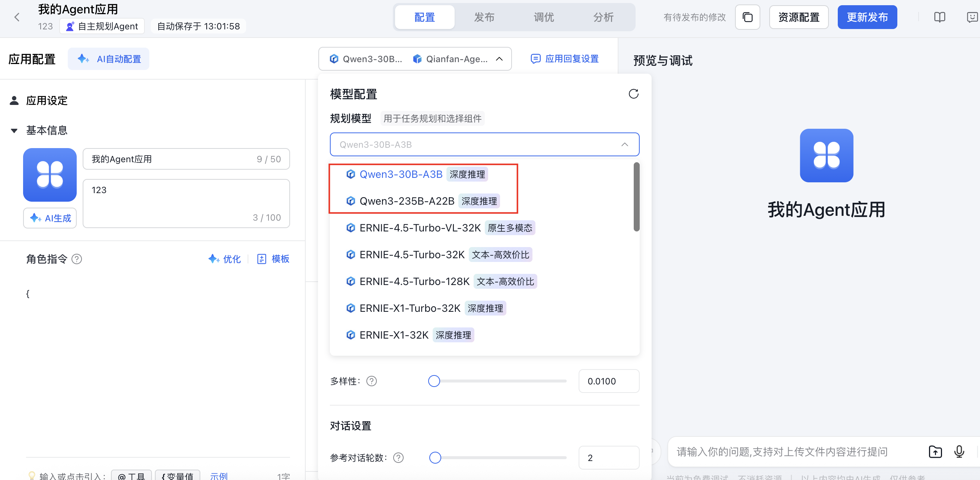Switch to the 发布 tab
Image resolution: width=980 pixels, height=480 pixels.
pos(484,17)
